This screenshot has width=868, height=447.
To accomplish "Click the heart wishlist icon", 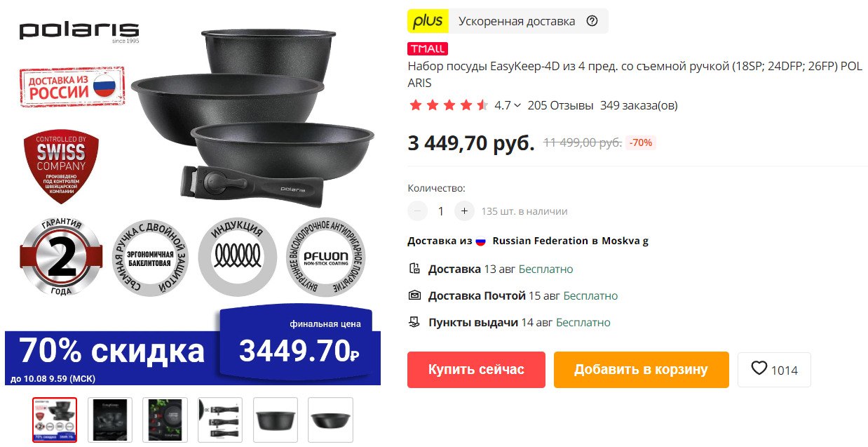I will coord(759,368).
